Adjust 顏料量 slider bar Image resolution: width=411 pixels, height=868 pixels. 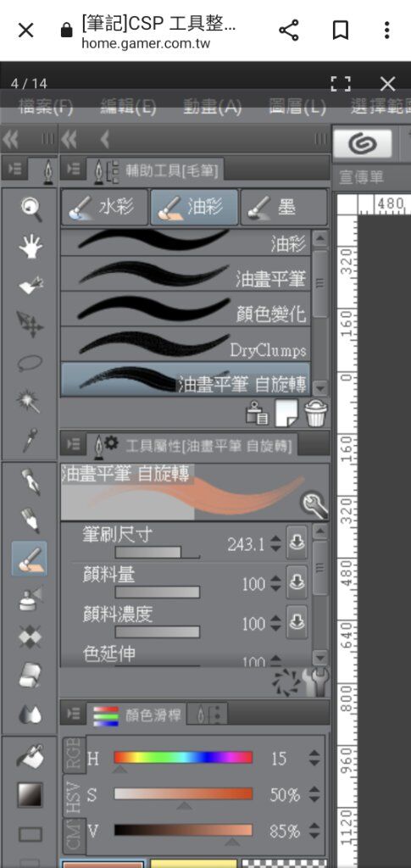coord(157,593)
